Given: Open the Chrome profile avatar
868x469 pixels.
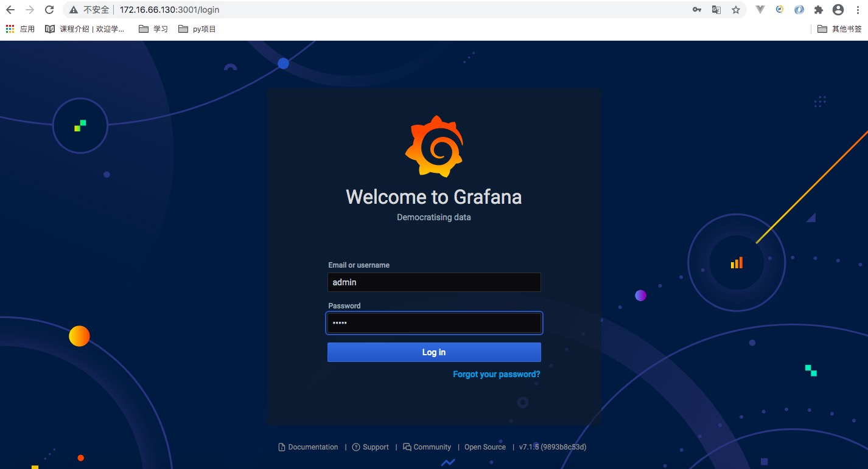Looking at the screenshot, I should [x=838, y=10].
